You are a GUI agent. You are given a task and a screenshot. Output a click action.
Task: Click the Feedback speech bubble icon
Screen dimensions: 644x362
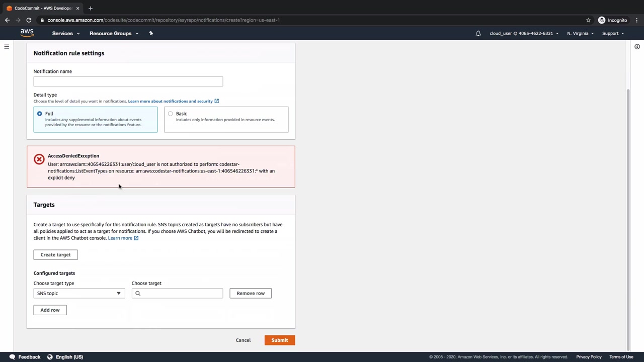12,357
